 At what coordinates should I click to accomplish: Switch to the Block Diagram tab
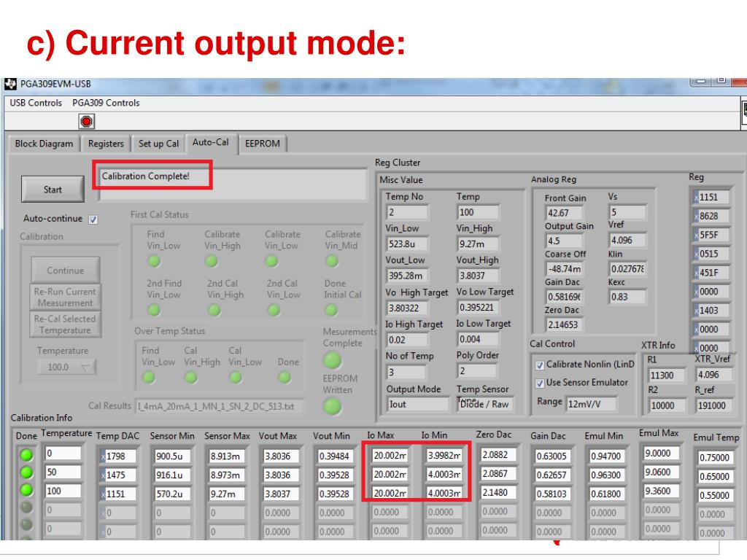(x=44, y=144)
